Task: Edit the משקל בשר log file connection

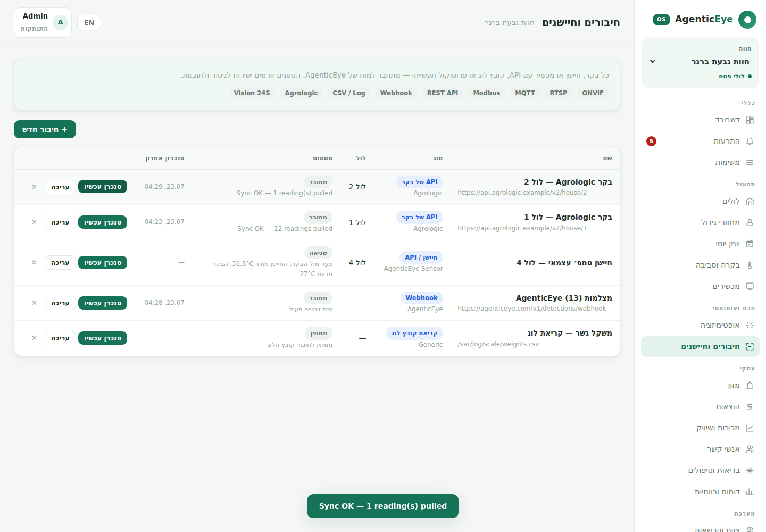Action: 60,338
